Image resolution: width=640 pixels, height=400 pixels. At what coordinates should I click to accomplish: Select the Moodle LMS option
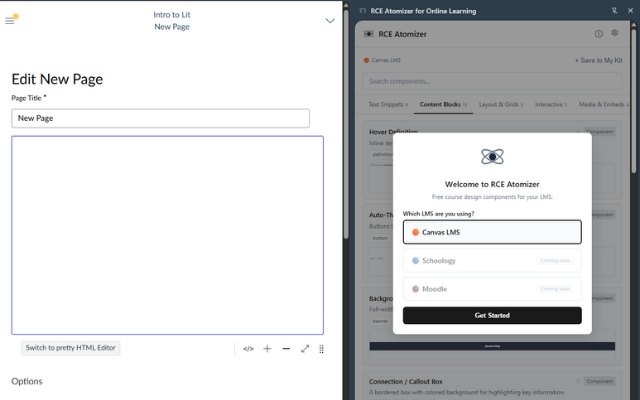491,289
